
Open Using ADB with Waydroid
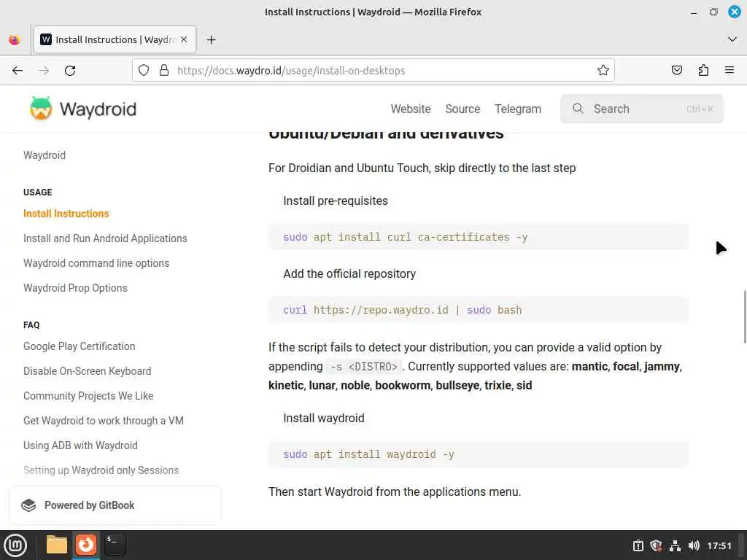(x=80, y=446)
